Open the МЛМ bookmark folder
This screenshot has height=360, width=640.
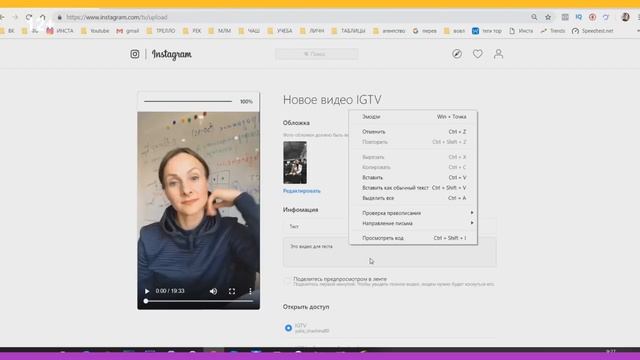pos(220,31)
